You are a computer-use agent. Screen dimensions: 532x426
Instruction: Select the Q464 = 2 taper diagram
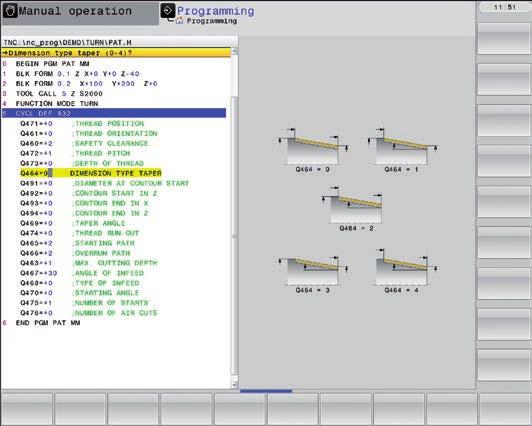click(353, 209)
